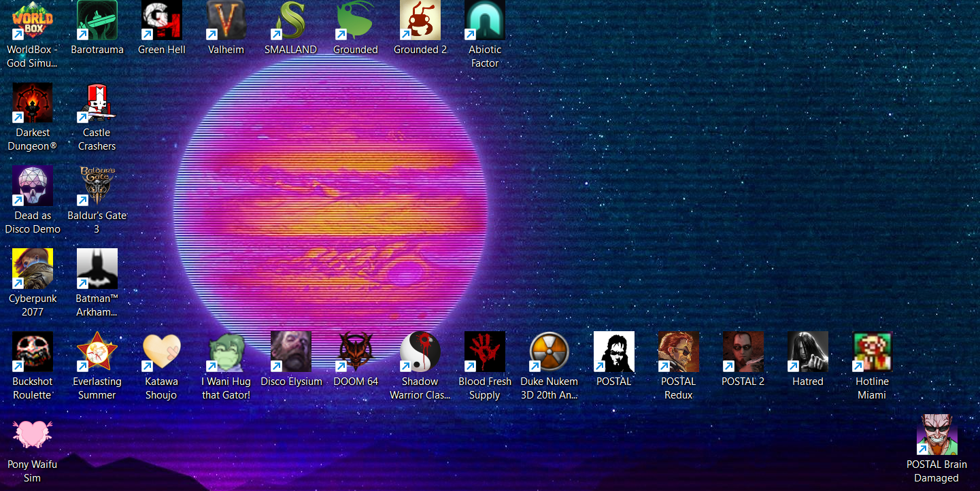Select the Abiotic Factor icon

[485, 20]
